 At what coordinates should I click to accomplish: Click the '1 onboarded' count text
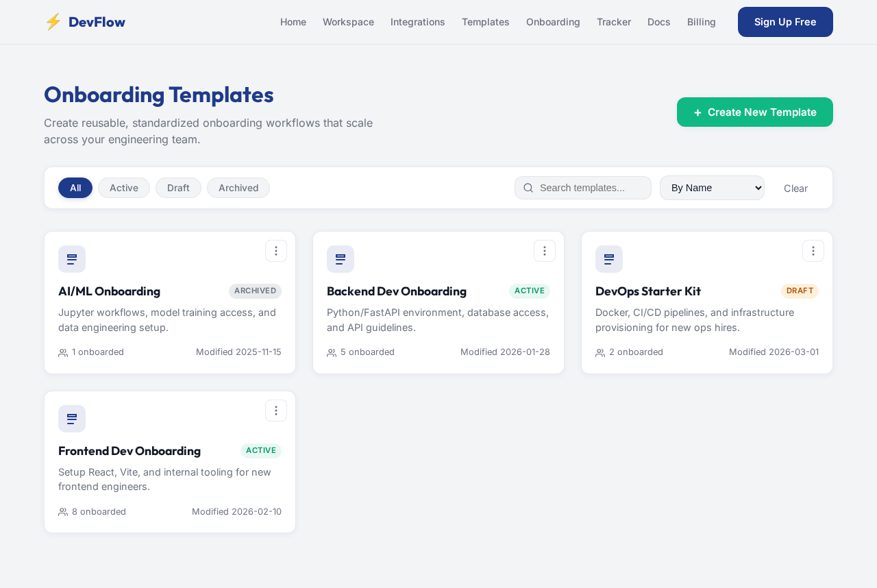click(98, 352)
